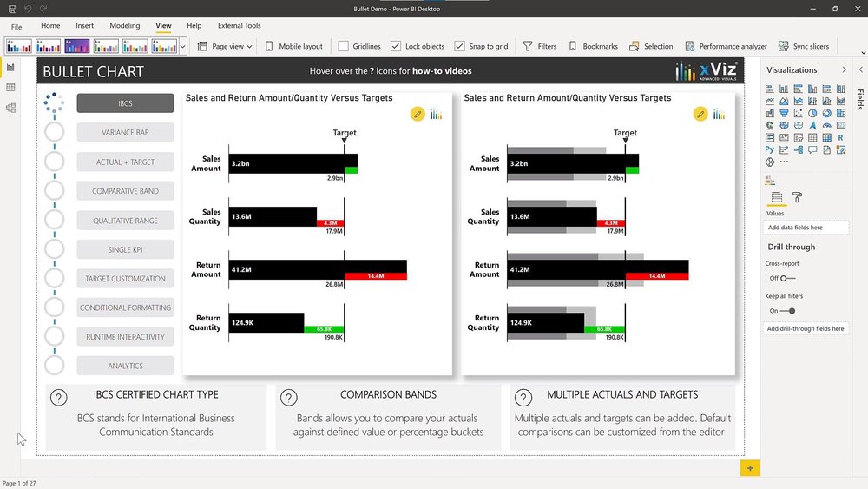
Task: Select the gauge visual
Action: click(827, 125)
